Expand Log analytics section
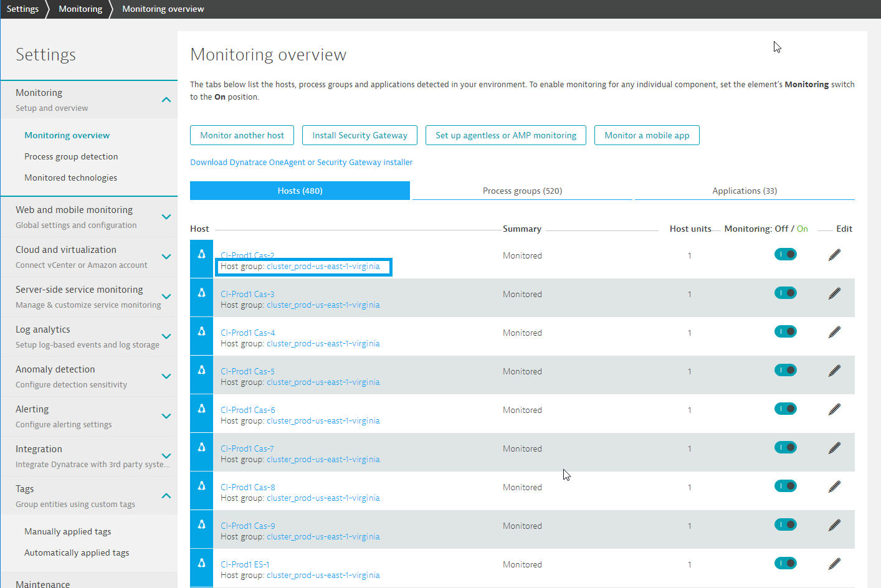 [x=166, y=336]
